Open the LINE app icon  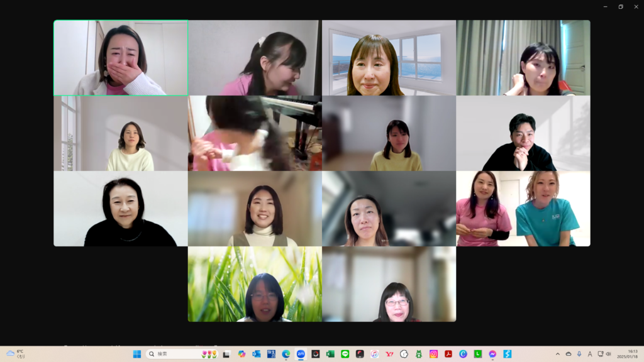coord(345,354)
